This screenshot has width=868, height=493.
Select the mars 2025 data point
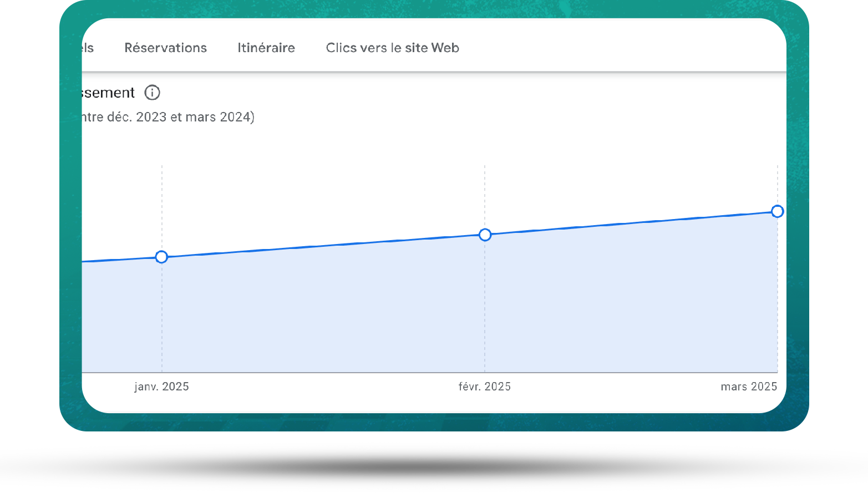777,211
